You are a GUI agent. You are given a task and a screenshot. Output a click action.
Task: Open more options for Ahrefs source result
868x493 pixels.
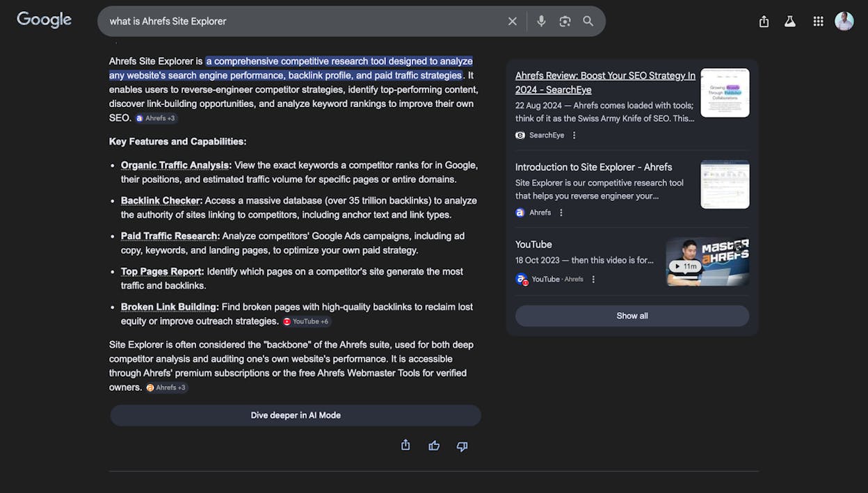tap(561, 212)
